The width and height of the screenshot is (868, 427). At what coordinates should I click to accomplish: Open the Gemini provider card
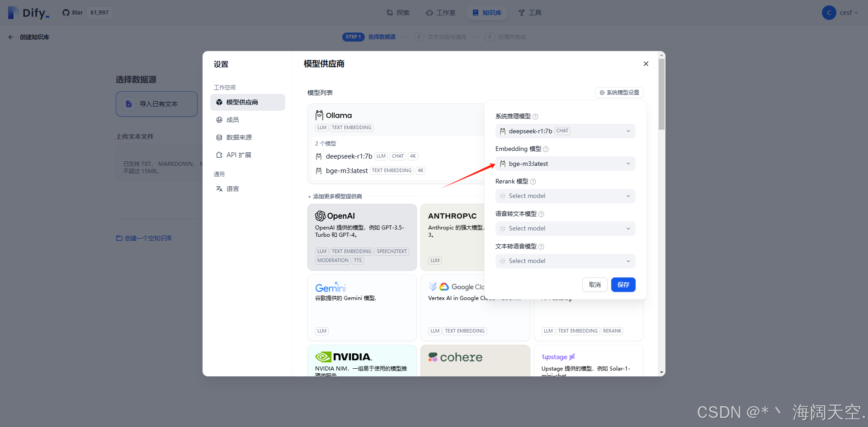(x=362, y=308)
